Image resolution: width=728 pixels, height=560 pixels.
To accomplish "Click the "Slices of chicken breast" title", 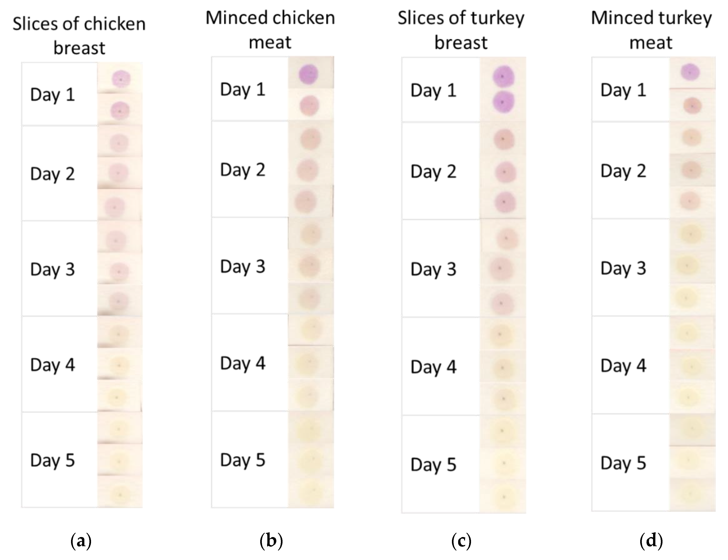I will 79,36.
